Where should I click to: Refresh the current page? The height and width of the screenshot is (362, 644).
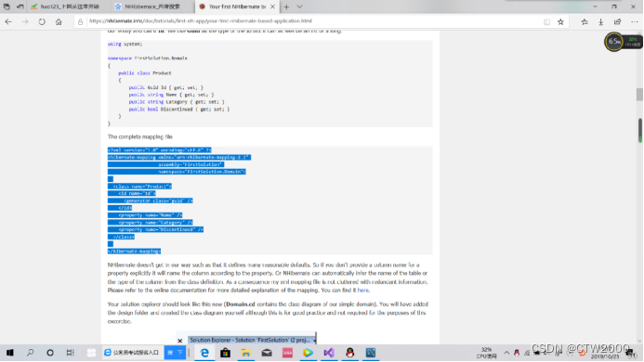click(42, 21)
